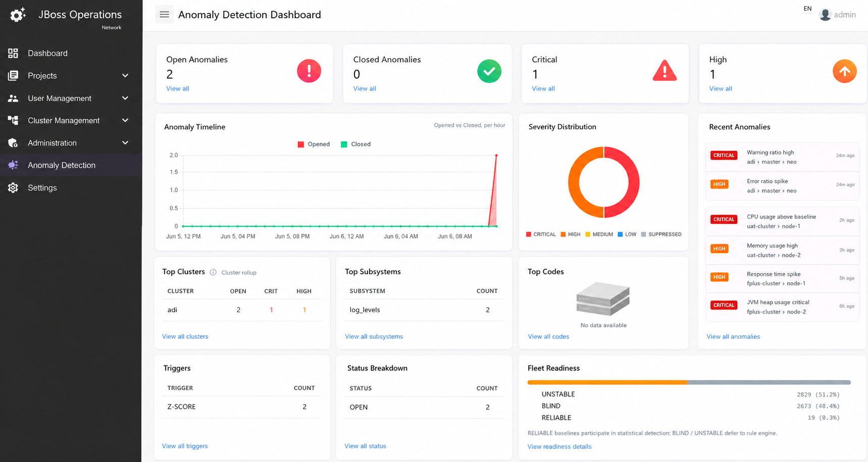Screen dimensions: 868x462
Task: Expand the Projects menu chevron
Action: 125,76
